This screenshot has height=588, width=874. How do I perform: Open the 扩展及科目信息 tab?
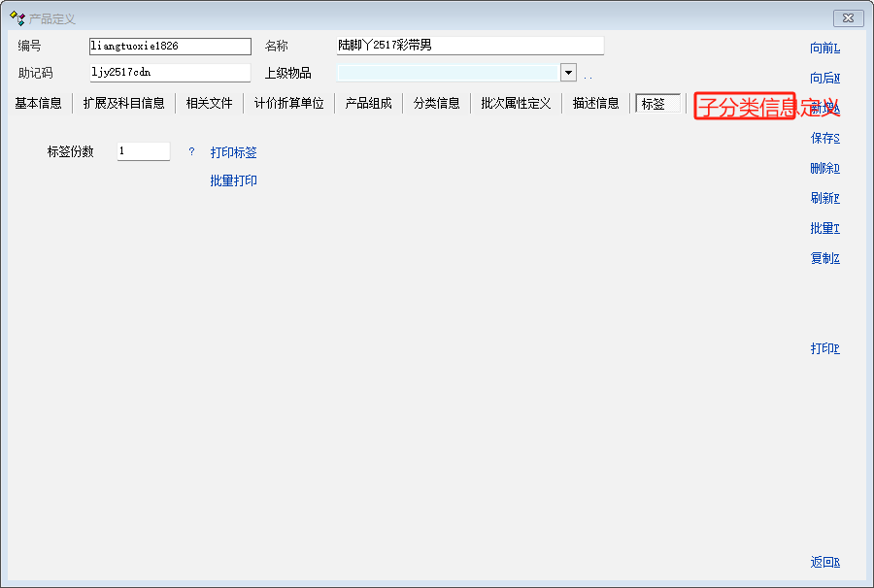tap(123, 104)
